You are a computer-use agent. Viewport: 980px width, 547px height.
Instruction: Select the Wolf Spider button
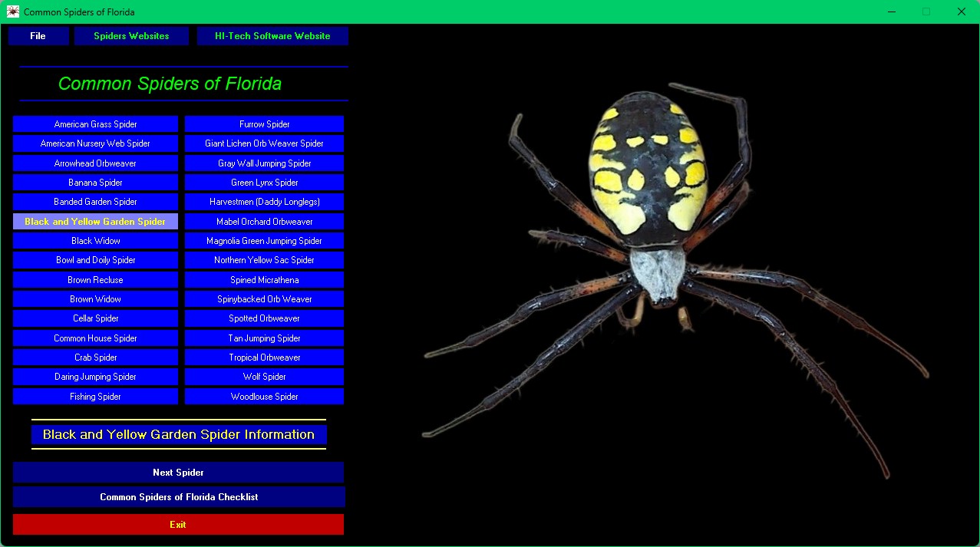click(x=264, y=377)
